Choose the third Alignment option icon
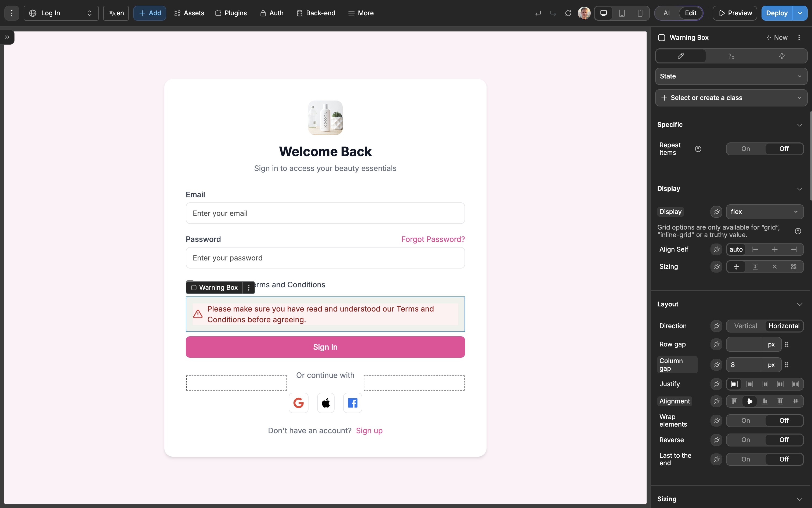The width and height of the screenshot is (812, 508). 765,401
